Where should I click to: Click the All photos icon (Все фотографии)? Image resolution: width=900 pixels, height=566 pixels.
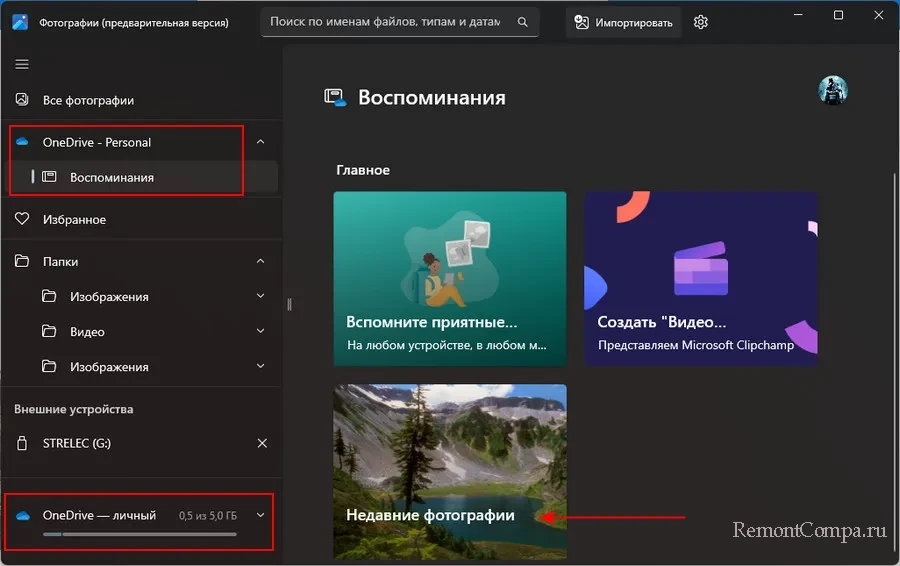tap(22, 100)
